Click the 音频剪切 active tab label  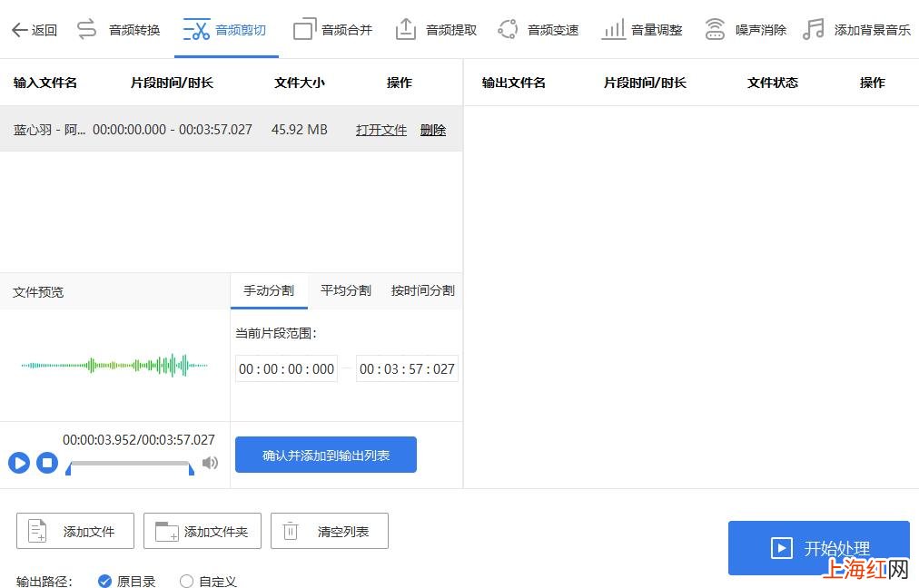[241, 30]
